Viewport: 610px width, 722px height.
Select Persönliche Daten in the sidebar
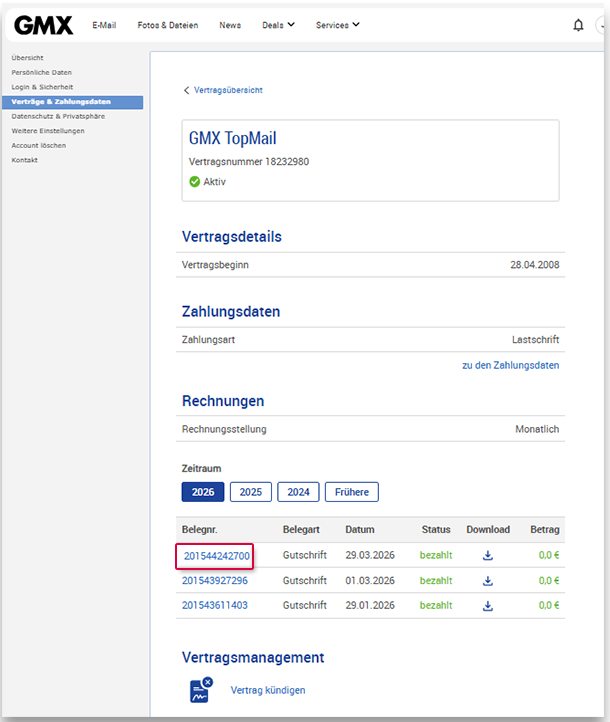click(41, 72)
